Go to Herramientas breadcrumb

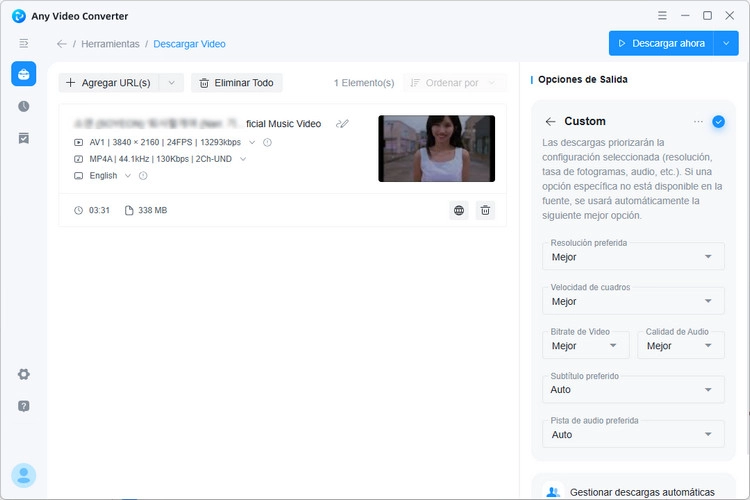click(110, 44)
